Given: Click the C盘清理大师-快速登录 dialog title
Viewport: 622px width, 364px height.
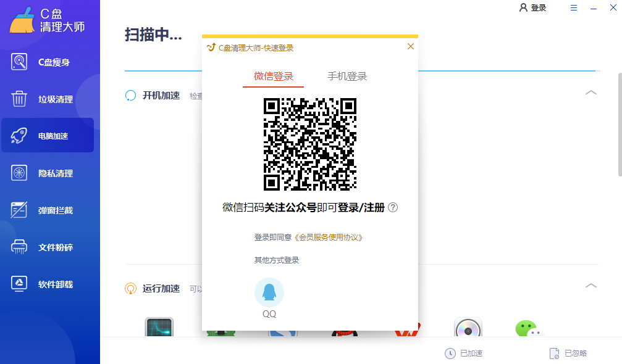Looking at the screenshot, I should pos(256,48).
